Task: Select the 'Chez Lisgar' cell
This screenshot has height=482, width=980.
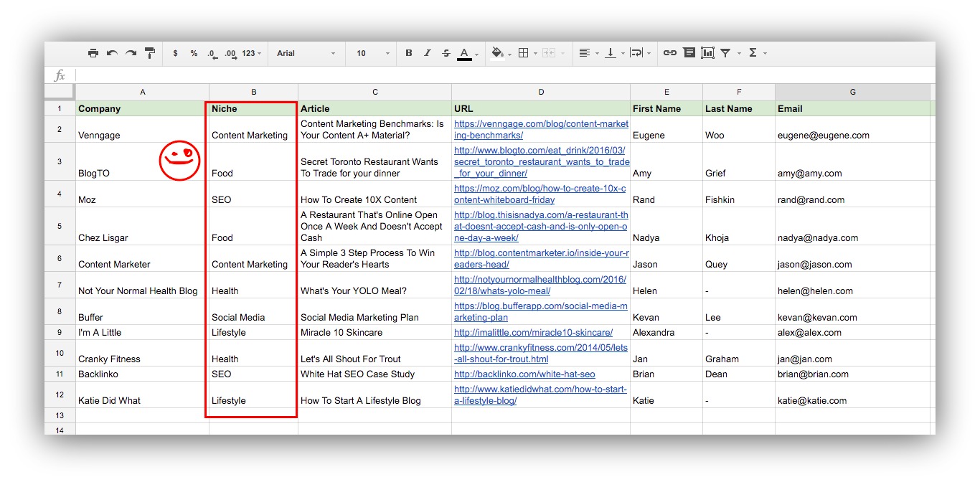Action: [142, 226]
